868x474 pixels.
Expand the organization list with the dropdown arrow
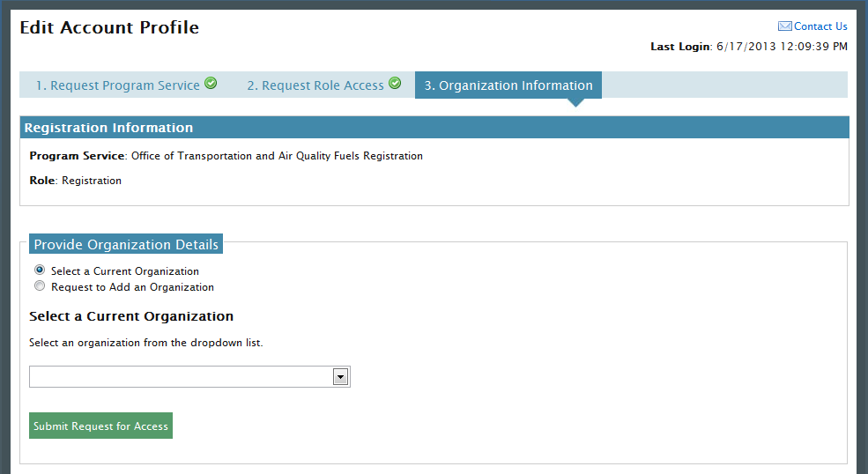340,377
